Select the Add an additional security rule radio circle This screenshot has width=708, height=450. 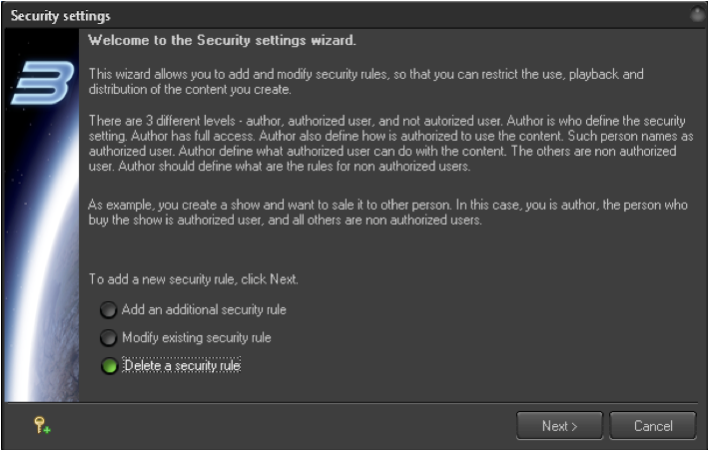coord(108,310)
